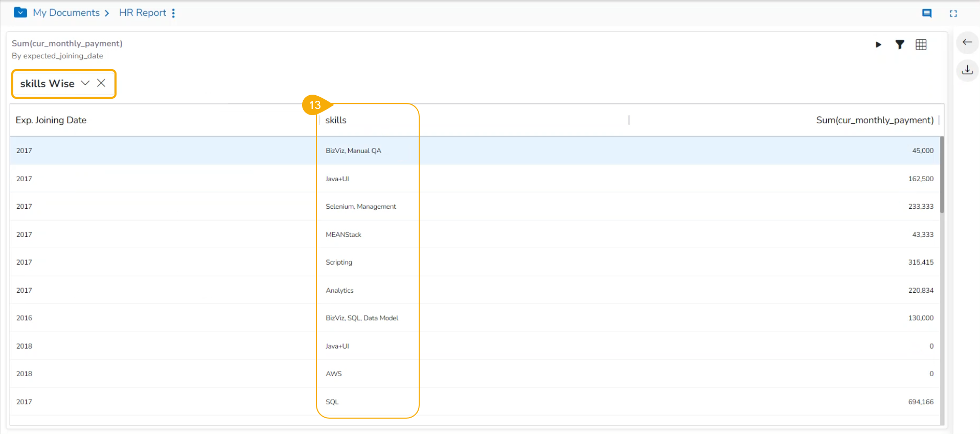Sort by Exp. Joining Date column header

51,120
